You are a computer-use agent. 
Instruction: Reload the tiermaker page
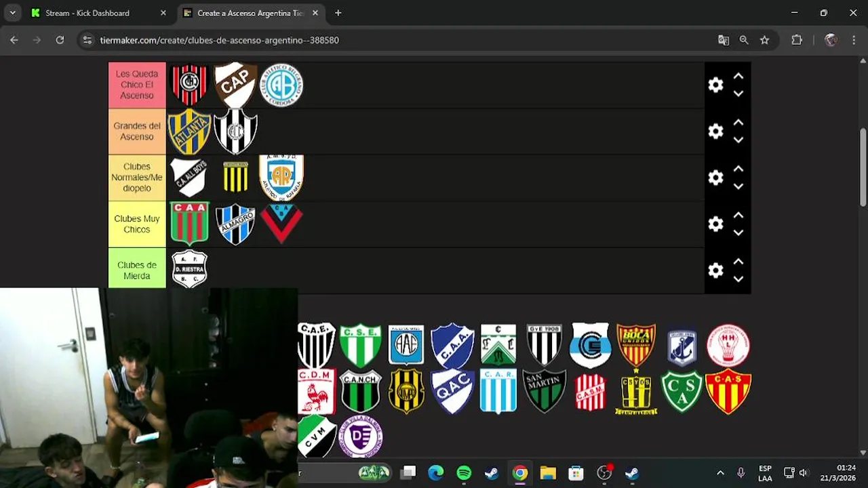(x=60, y=40)
